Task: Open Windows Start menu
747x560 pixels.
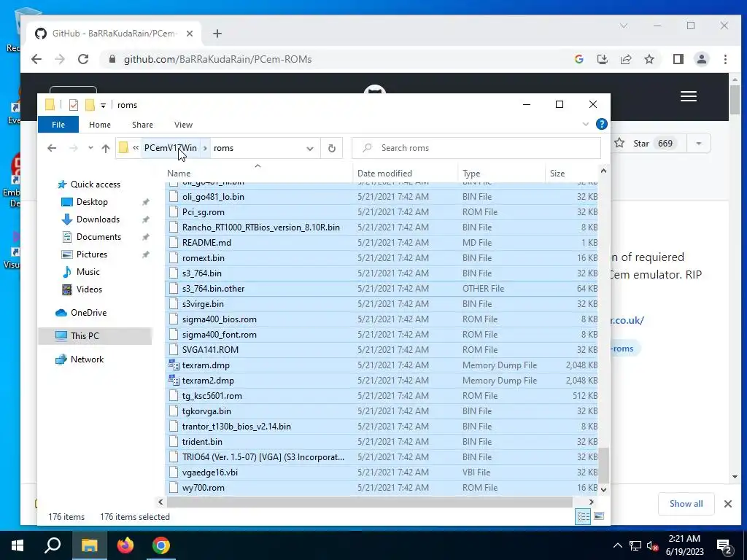Action: click(x=18, y=545)
